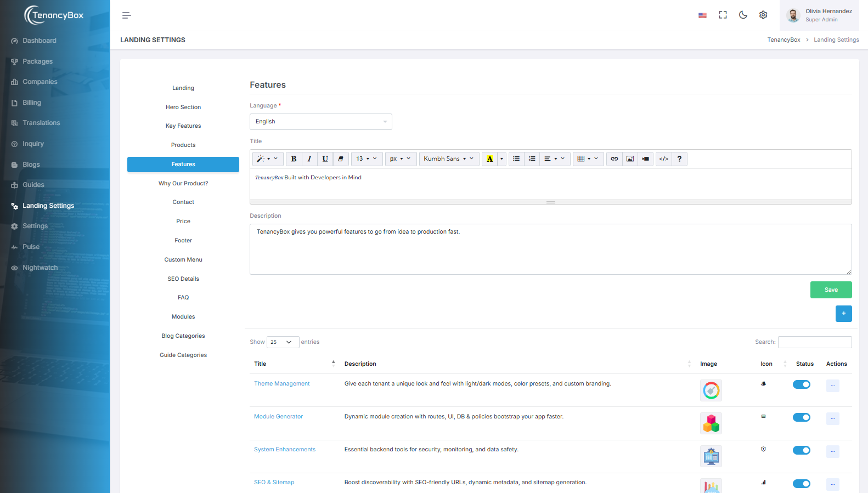Open the paragraph alignment dropdown
The width and height of the screenshot is (868, 493).
click(555, 159)
